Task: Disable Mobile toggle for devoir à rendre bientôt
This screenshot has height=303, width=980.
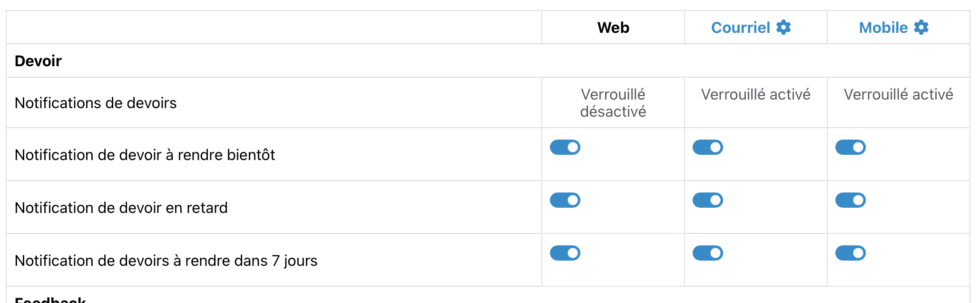Action: tap(851, 147)
